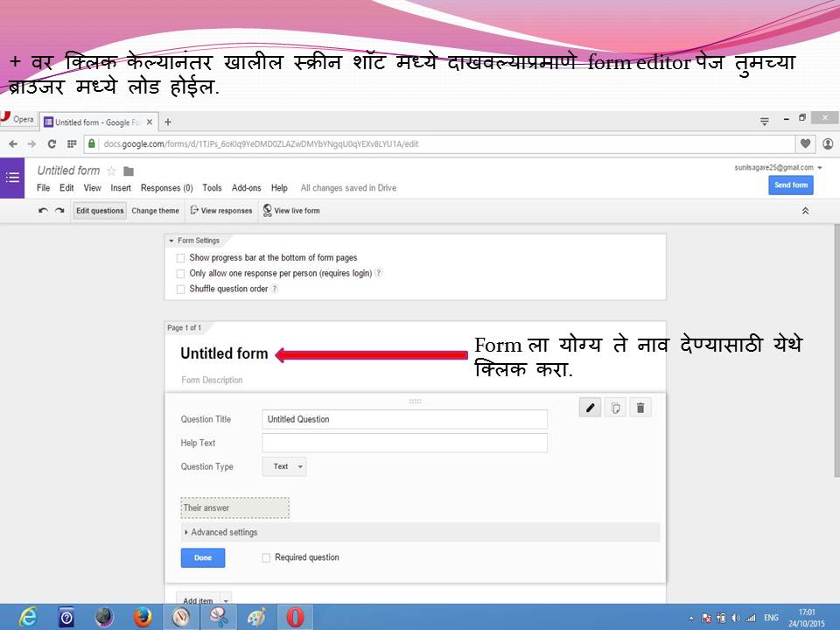Click the Send form button
Screen dimensions: 840x630
791,185
